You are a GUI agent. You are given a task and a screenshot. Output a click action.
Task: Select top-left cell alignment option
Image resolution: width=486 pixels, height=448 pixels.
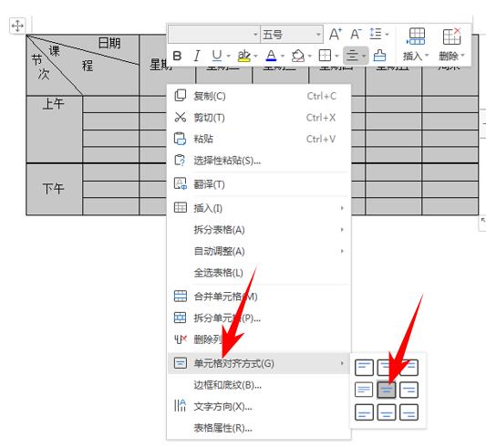tap(364, 368)
